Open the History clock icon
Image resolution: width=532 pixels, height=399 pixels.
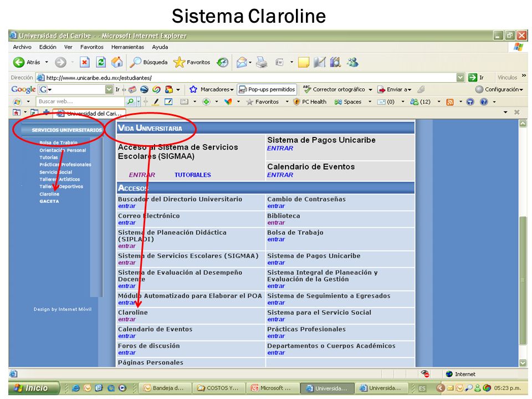[x=223, y=62]
